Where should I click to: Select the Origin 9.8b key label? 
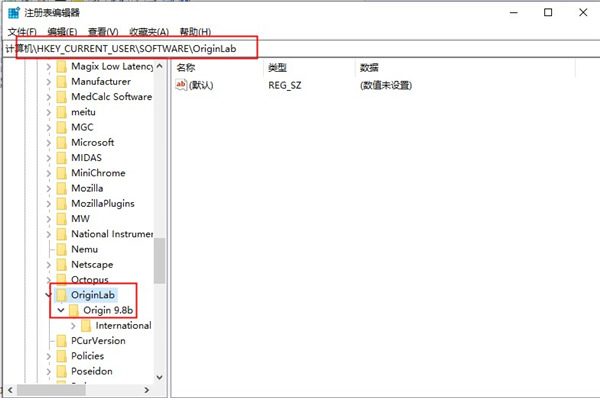[x=108, y=310]
